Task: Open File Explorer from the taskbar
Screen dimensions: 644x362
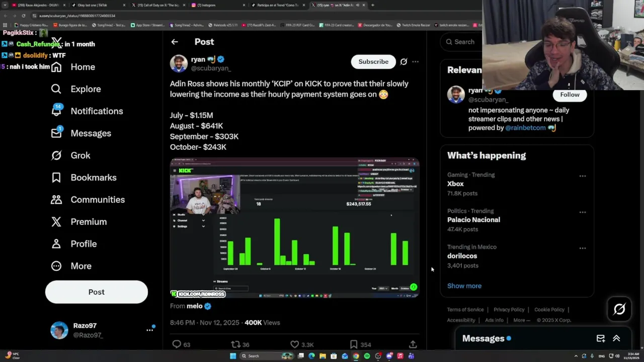Action: [323, 356]
